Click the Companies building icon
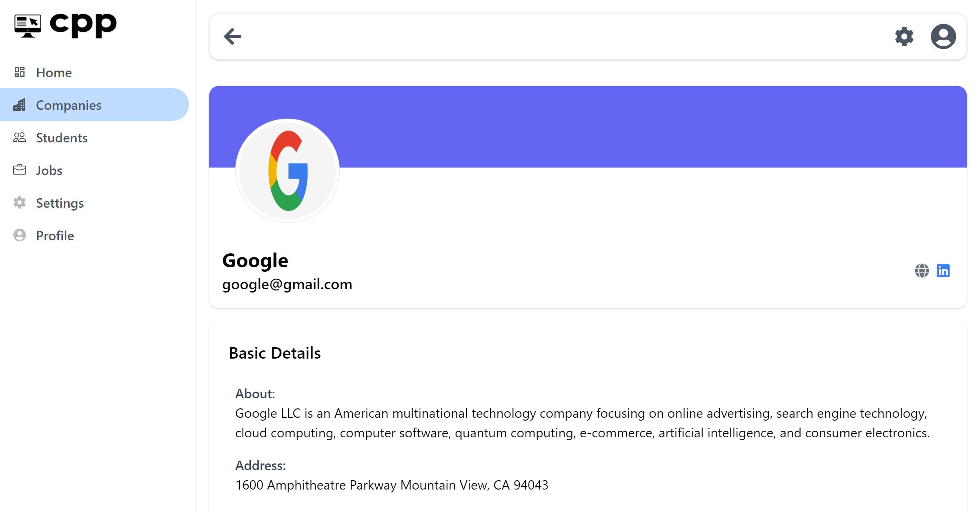 [20, 105]
